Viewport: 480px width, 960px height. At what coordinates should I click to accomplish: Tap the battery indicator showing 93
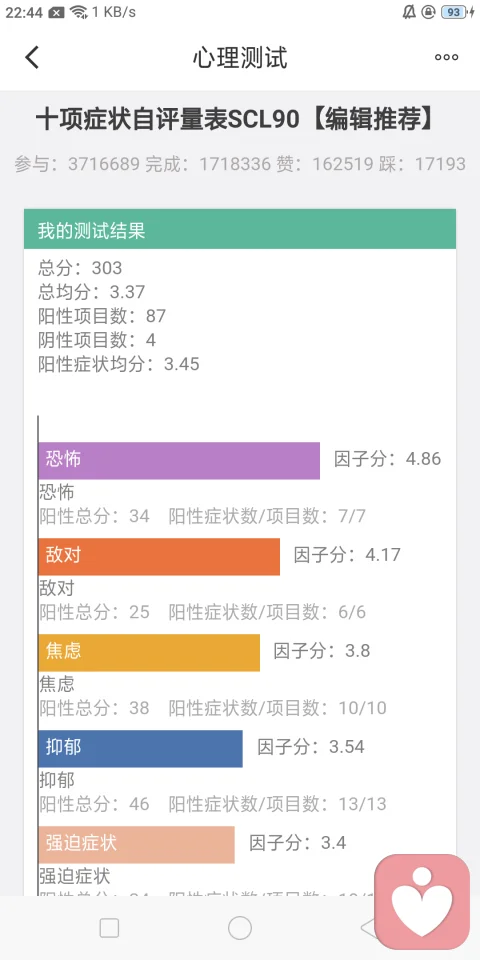pyautogui.click(x=456, y=12)
